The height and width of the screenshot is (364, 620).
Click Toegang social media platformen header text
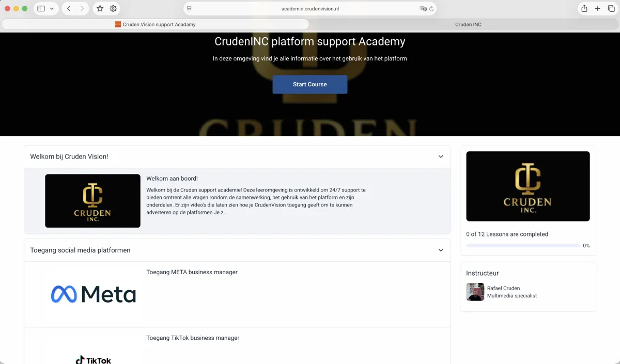[80, 250]
